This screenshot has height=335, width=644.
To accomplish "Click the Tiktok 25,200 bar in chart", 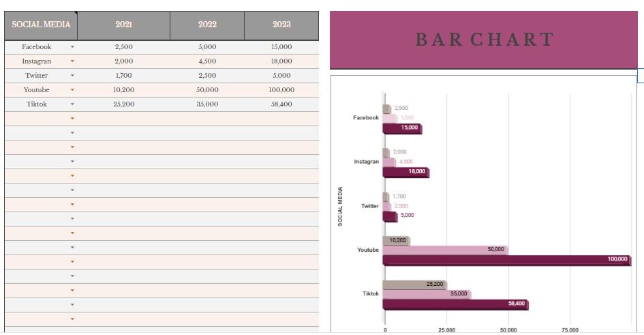I will [415, 285].
